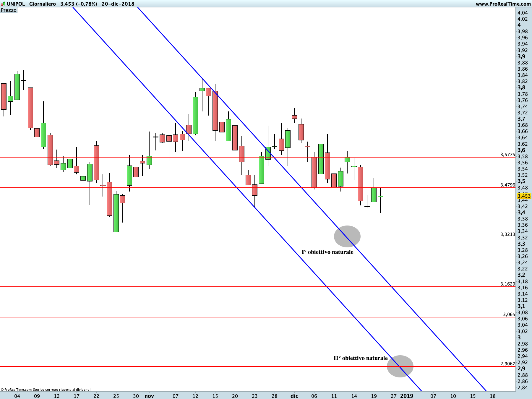
Task: Click the 'I° obiettivo naturale' annotation text
Action: [x=327, y=252]
